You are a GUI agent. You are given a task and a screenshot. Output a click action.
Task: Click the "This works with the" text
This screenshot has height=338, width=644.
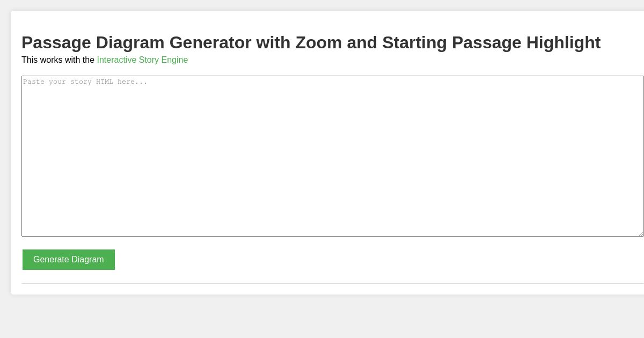click(58, 60)
